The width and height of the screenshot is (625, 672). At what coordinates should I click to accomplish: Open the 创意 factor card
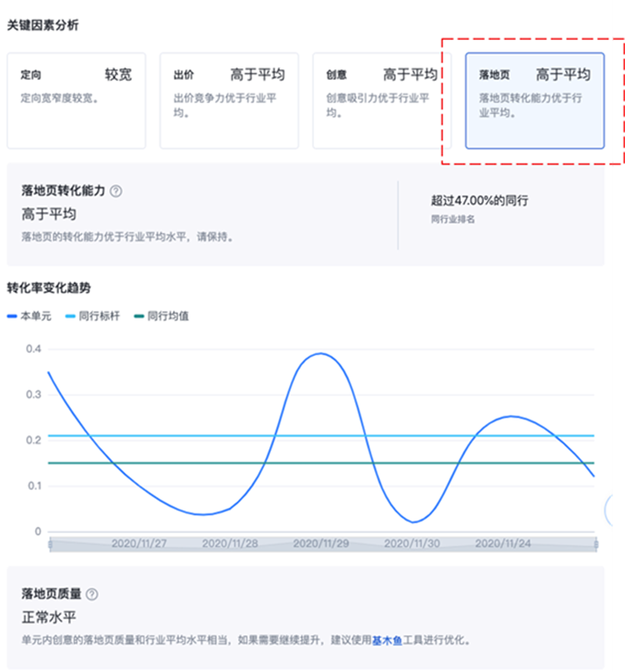pyautogui.click(x=381, y=100)
